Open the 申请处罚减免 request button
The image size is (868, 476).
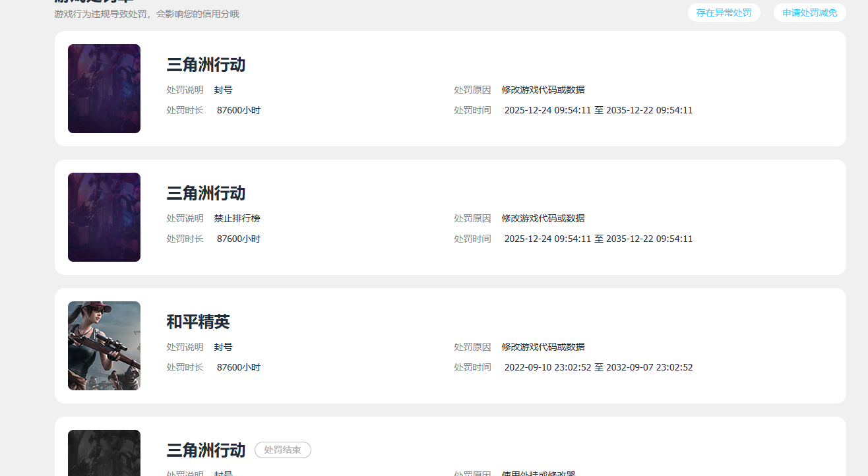809,13
